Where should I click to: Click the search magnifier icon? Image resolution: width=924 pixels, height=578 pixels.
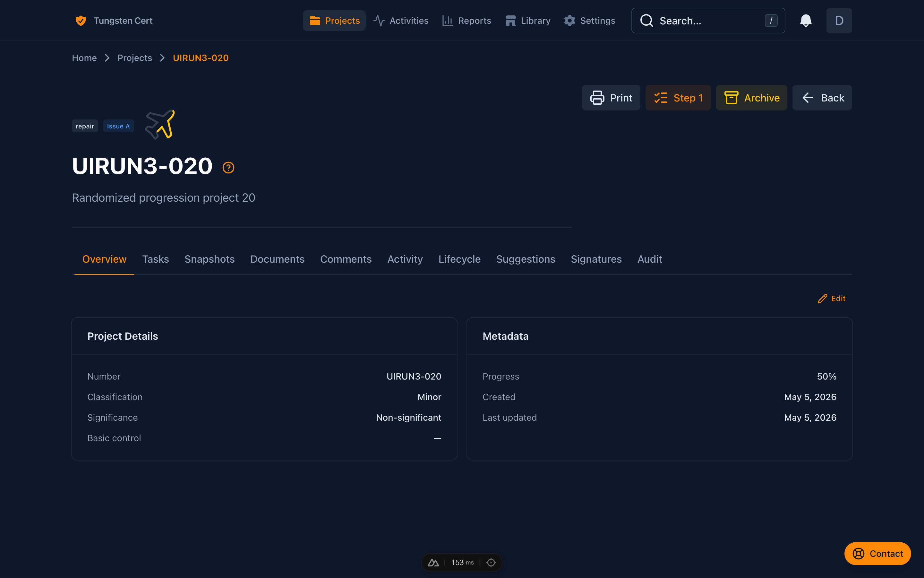pos(646,21)
